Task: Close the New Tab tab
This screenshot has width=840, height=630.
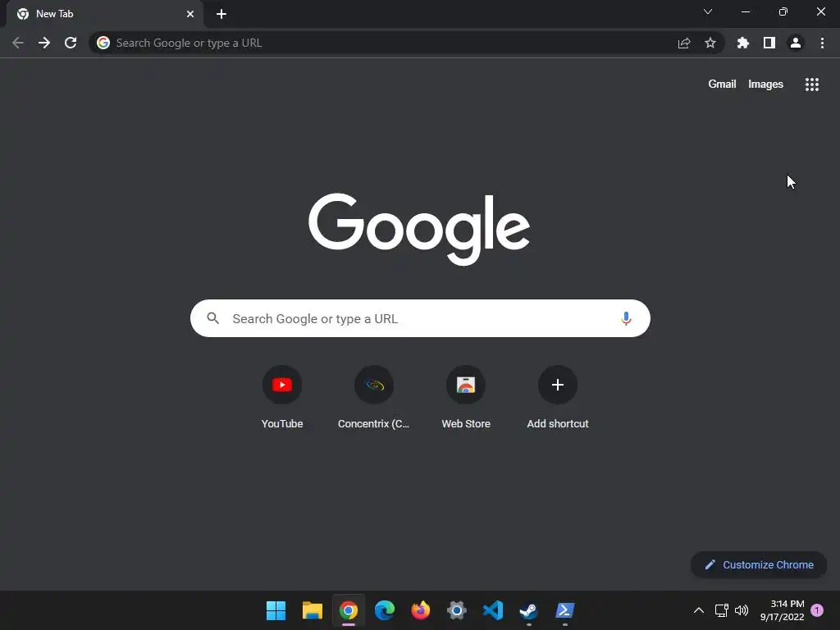Action: [x=190, y=14]
